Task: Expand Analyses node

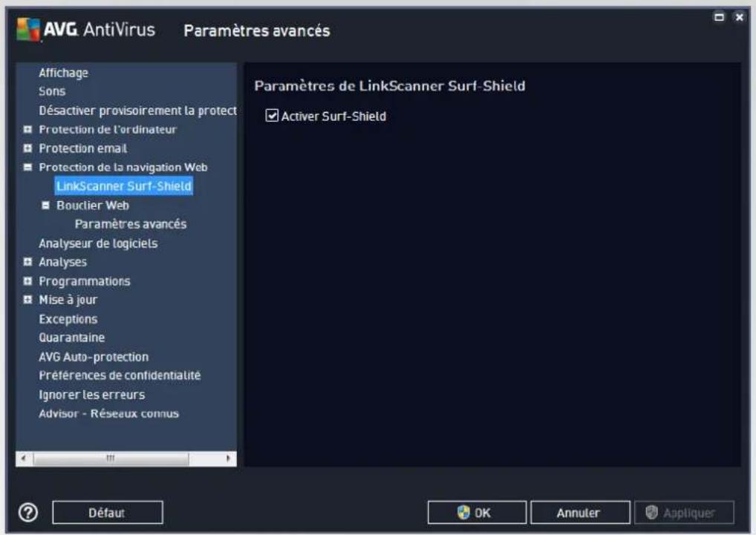Action: tap(27, 262)
